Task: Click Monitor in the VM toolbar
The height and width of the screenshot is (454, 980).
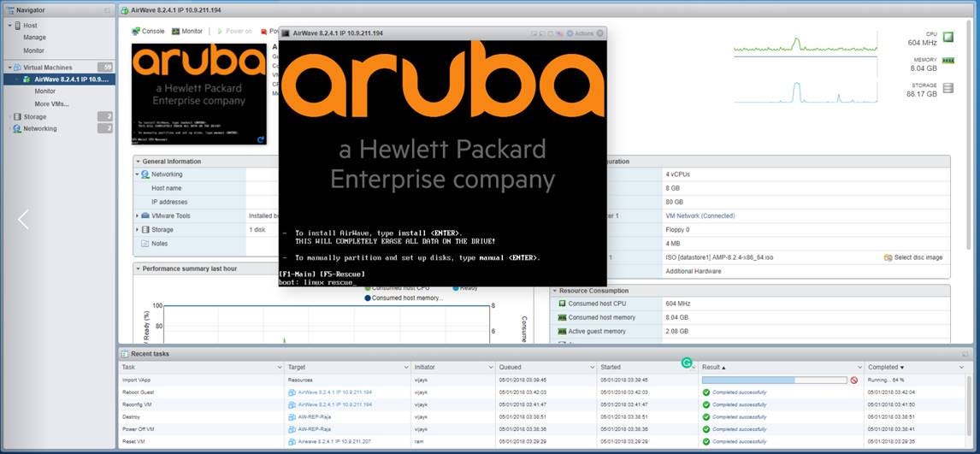Action: [187, 32]
